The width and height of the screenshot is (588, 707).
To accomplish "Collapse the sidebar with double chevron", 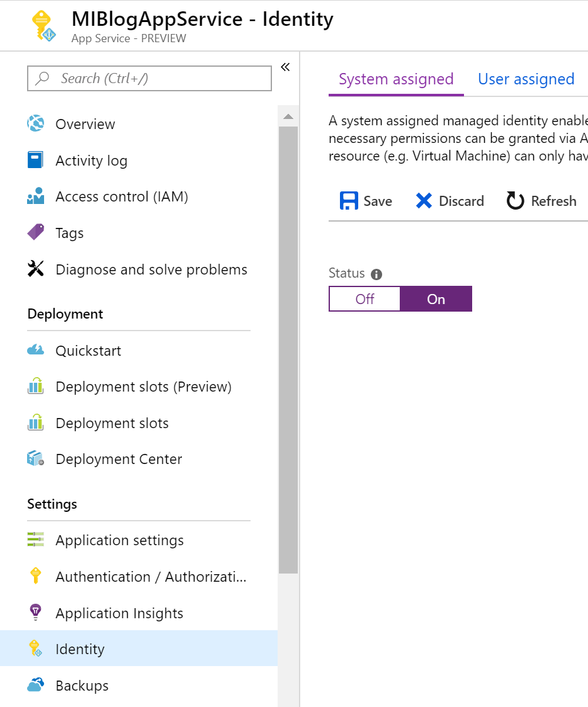I will click(x=285, y=67).
